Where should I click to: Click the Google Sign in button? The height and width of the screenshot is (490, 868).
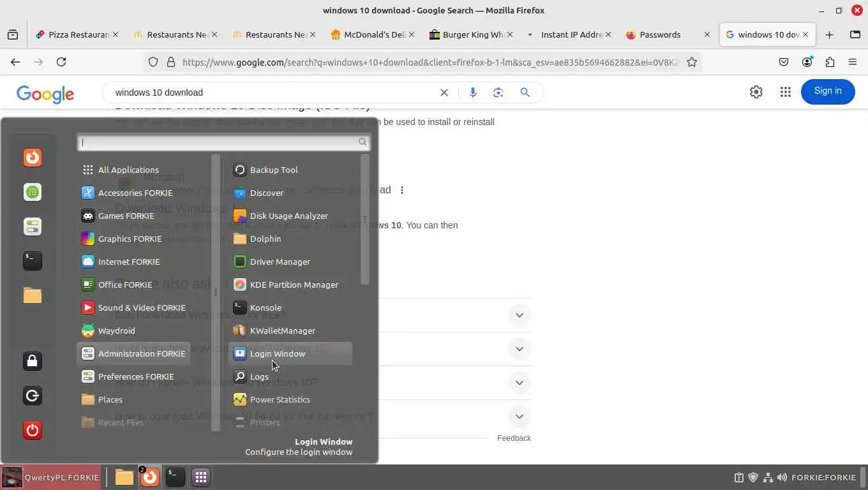[x=828, y=91]
